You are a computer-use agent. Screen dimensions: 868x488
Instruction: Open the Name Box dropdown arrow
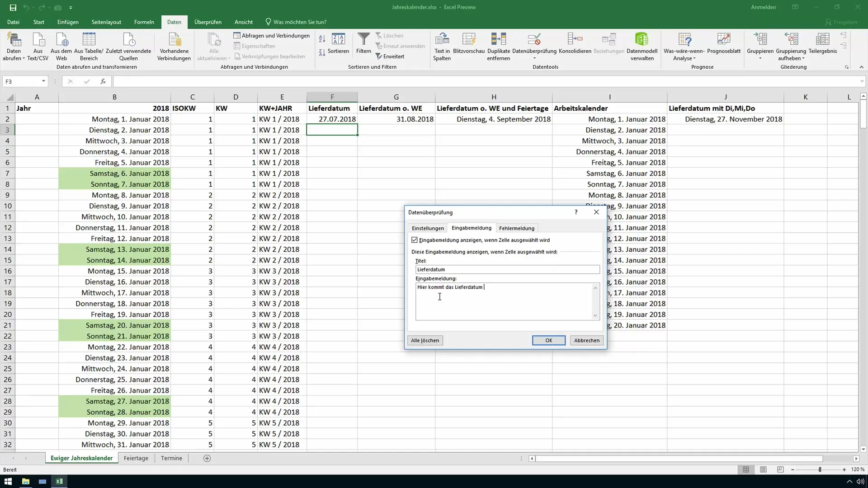pos(43,81)
